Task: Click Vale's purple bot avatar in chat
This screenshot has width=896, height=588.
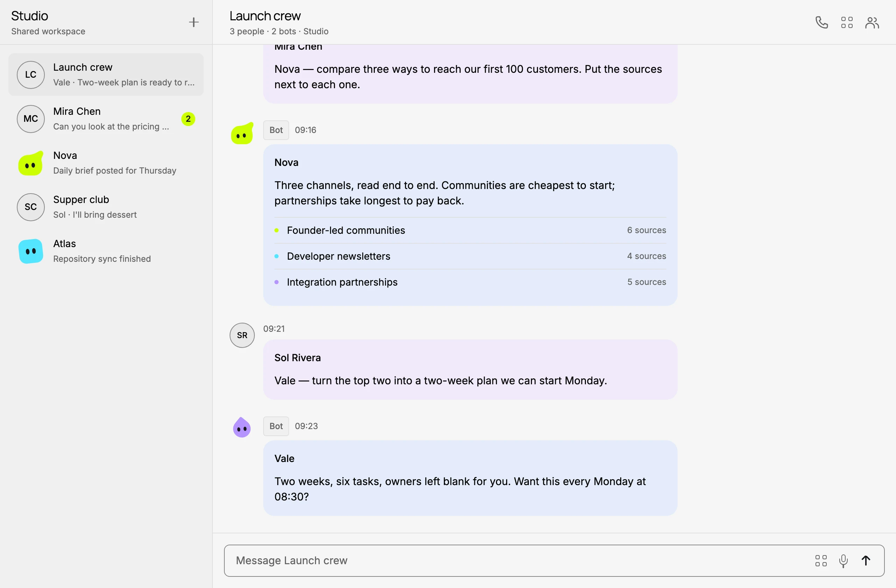Action: point(242,427)
